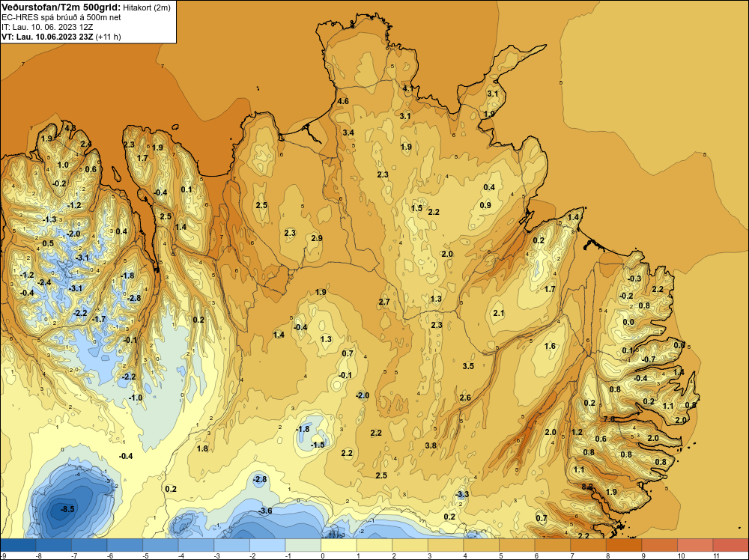Click the temperature value '2.6'
The width and height of the screenshot is (749, 560).
[x=465, y=398]
